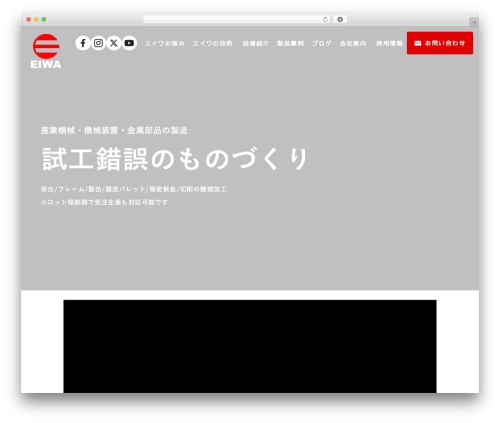The height and width of the screenshot is (423, 500).
Task: Go to 製品事例 page
Action: click(x=290, y=43)
